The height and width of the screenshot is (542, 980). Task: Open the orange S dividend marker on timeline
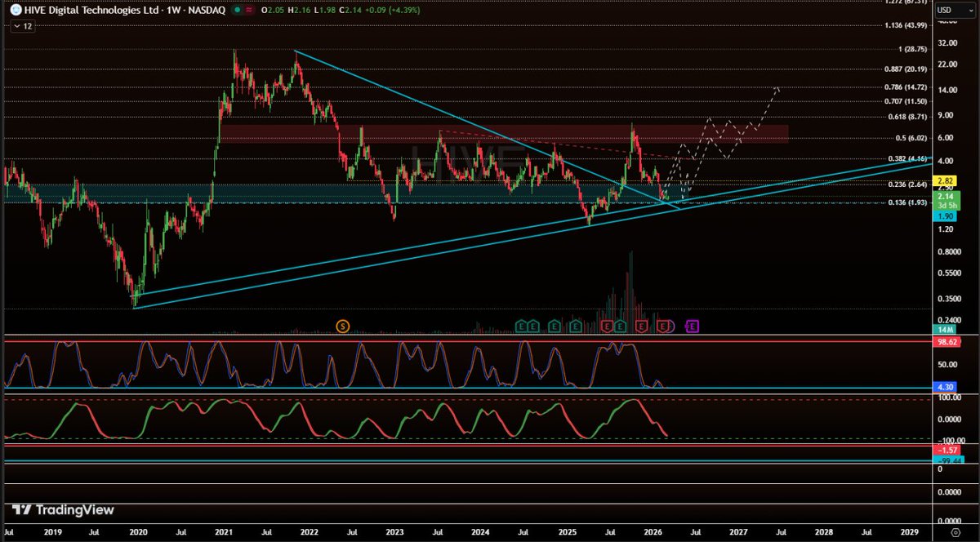point(341,326)
